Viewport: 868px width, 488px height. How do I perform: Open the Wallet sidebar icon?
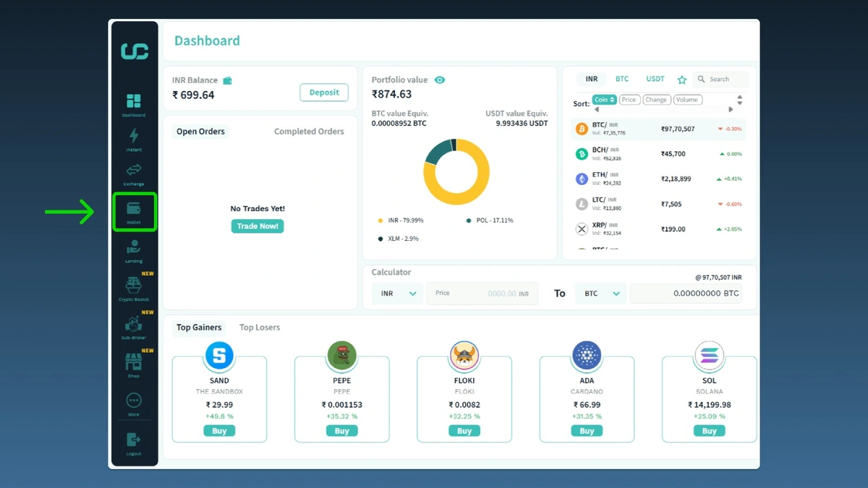click(134, 210)
